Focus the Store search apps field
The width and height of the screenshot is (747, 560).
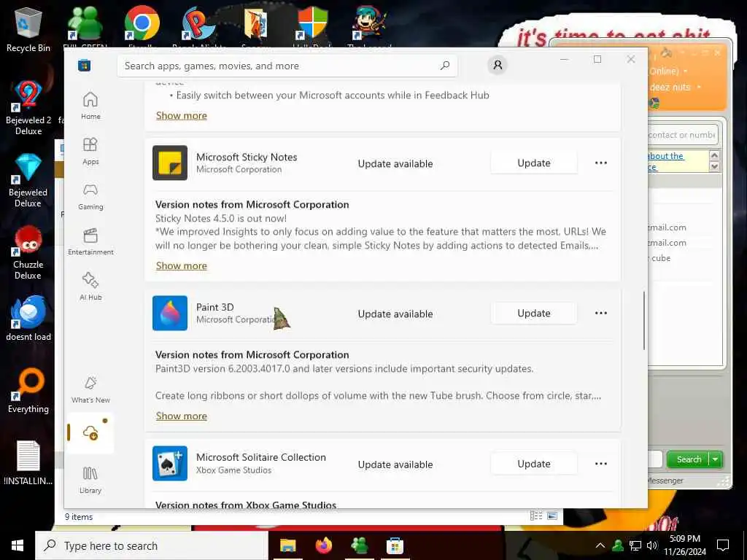(x=287, y=66)
